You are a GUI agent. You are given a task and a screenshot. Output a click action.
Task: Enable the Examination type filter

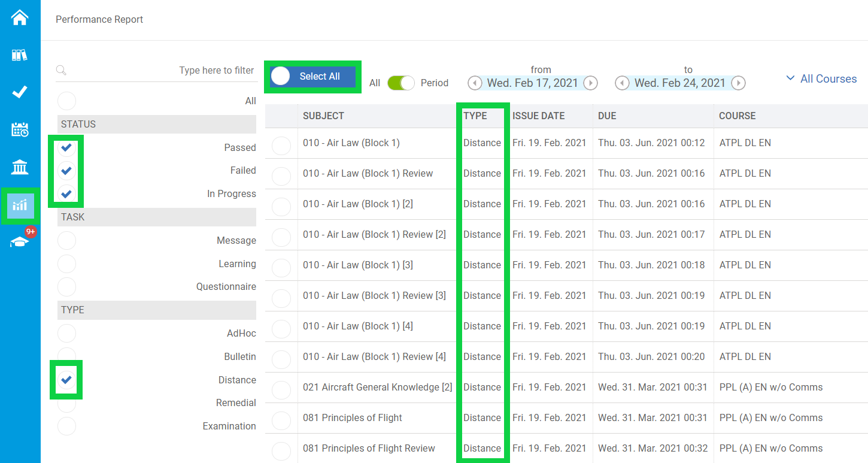tap(66, 426)
